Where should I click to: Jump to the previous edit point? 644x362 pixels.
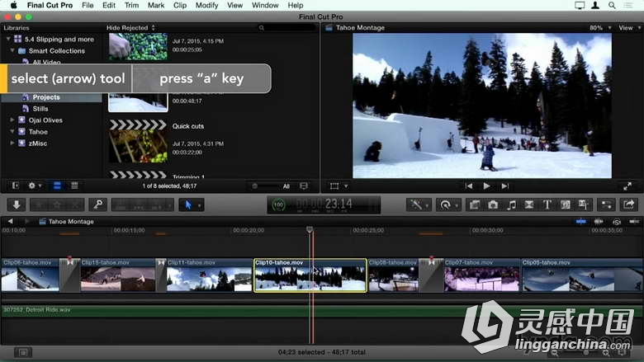click(468, 186)
